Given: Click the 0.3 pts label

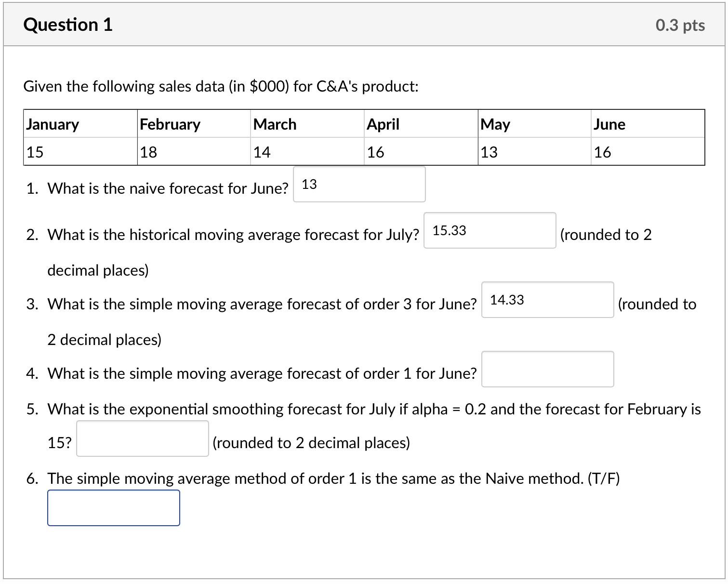Looking at the screenshot, I should [680, 25].
